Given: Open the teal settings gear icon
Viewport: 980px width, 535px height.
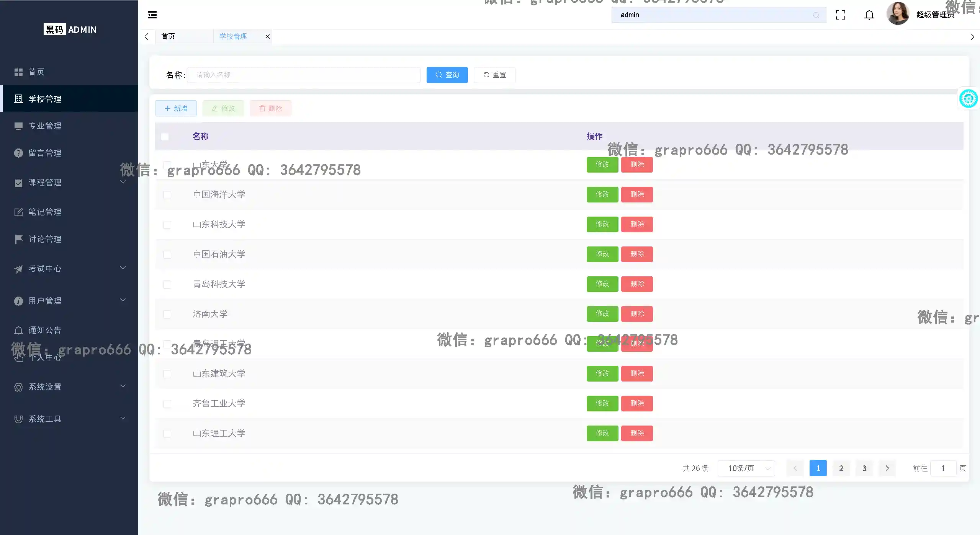Looking at the screenshot, I should 968,99.
